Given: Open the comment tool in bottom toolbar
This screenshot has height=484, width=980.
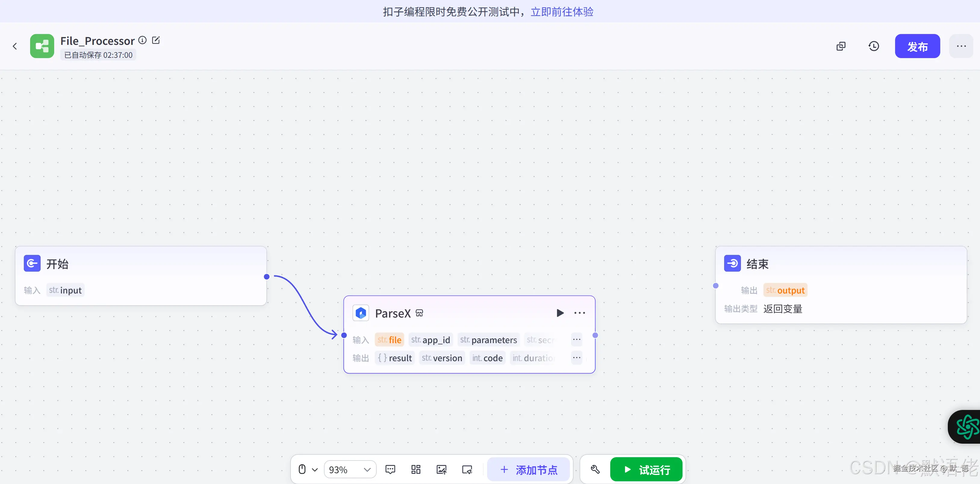Looking at the screenshot, I should pyautogui.click(x=390, y=469).
